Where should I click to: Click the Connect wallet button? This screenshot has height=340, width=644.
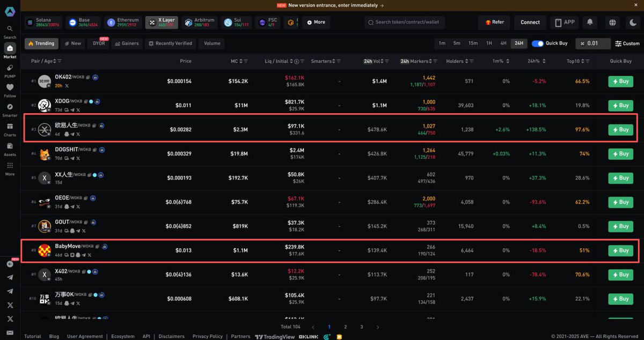tap(530, 23)
